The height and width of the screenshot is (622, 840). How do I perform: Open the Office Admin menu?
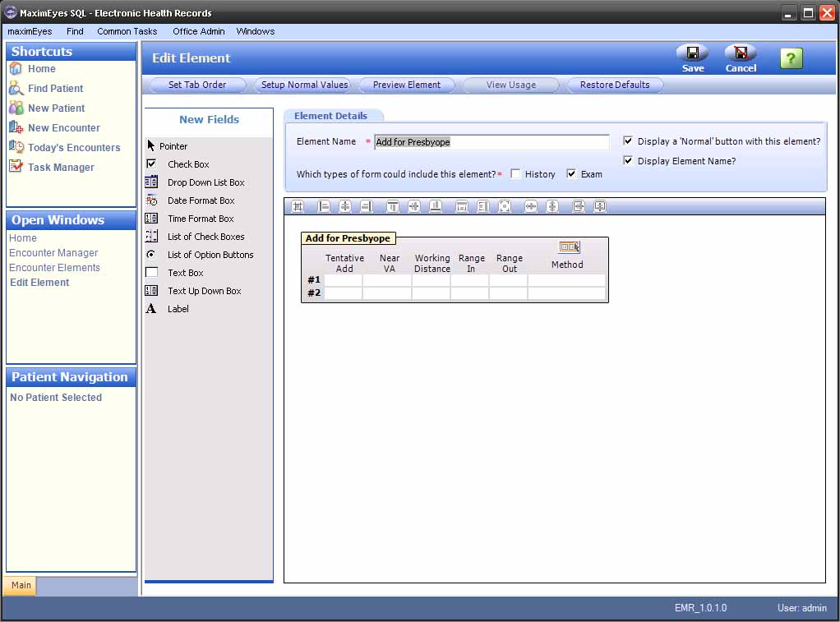(199, 31)
